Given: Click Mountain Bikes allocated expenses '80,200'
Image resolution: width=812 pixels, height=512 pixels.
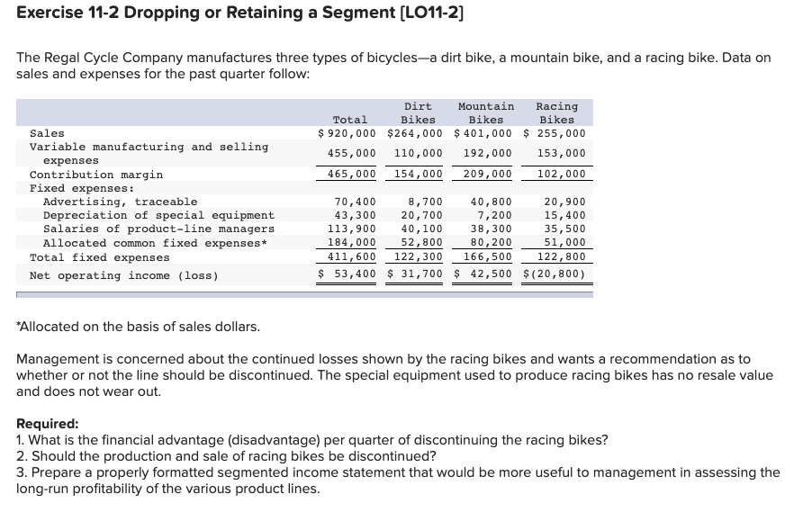Looking at the screenshot, I should coord(491,242).
